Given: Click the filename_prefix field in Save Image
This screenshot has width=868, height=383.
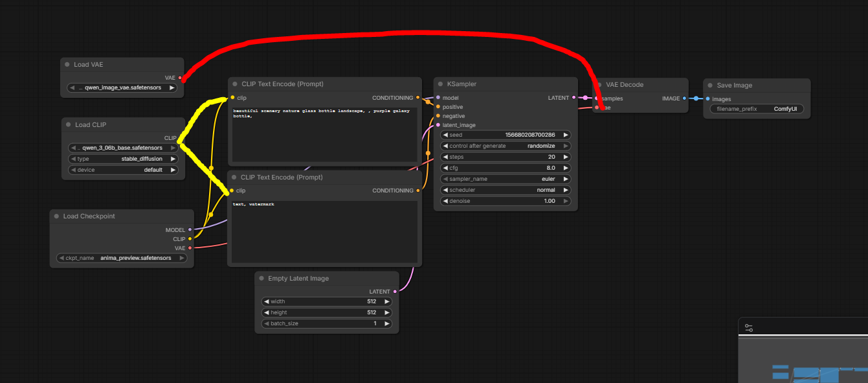Looking at the screenshot, I should pos(757,109).
